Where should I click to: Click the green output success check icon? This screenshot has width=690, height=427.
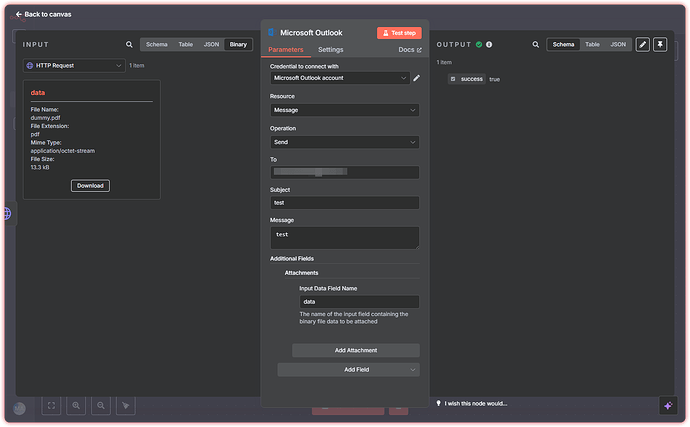[x=479, y=44]
